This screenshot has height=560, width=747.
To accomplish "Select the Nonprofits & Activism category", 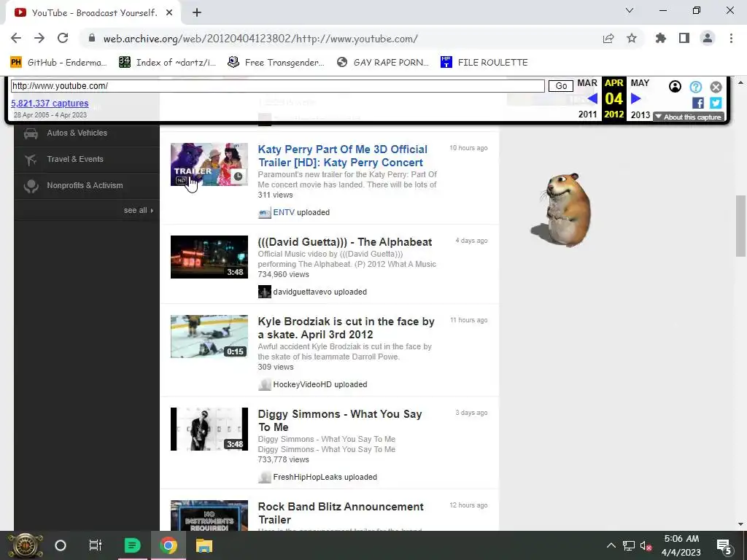I will 86,186.
